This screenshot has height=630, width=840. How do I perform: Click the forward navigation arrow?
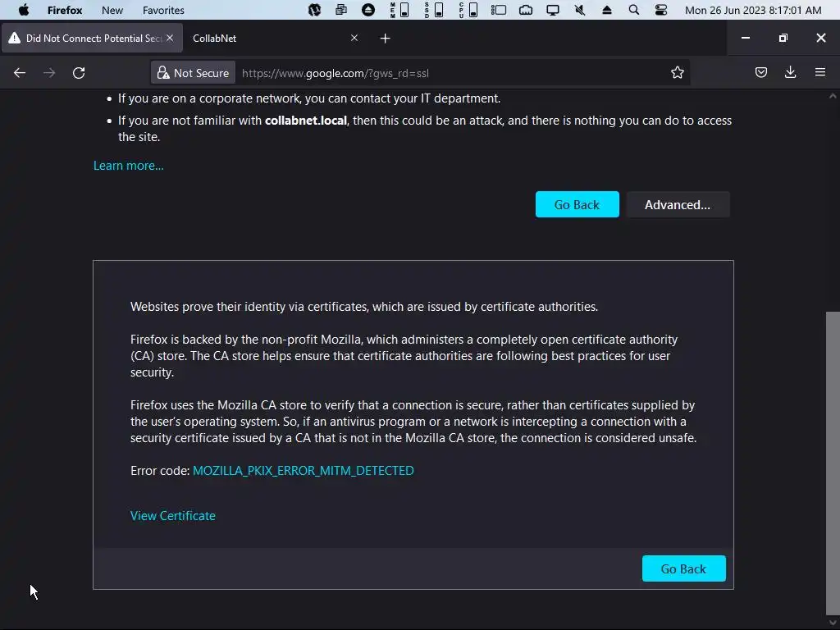pos(49,73)
